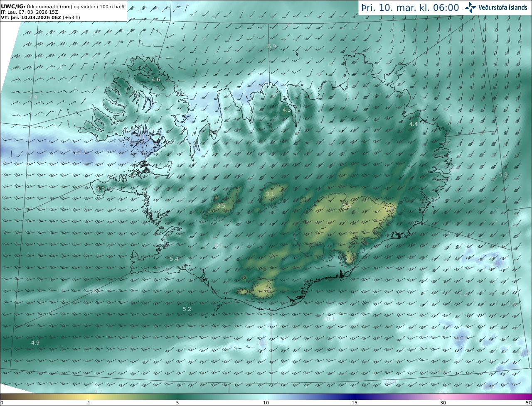532x406 pixels.
Task: Click the 2.7 value label on the map
Action: coord(349,260)
